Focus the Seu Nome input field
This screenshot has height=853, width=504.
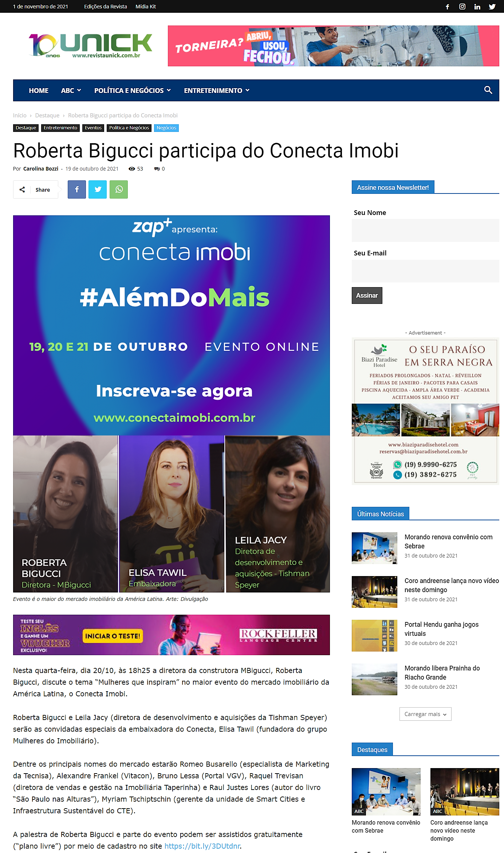coord(425,230)
